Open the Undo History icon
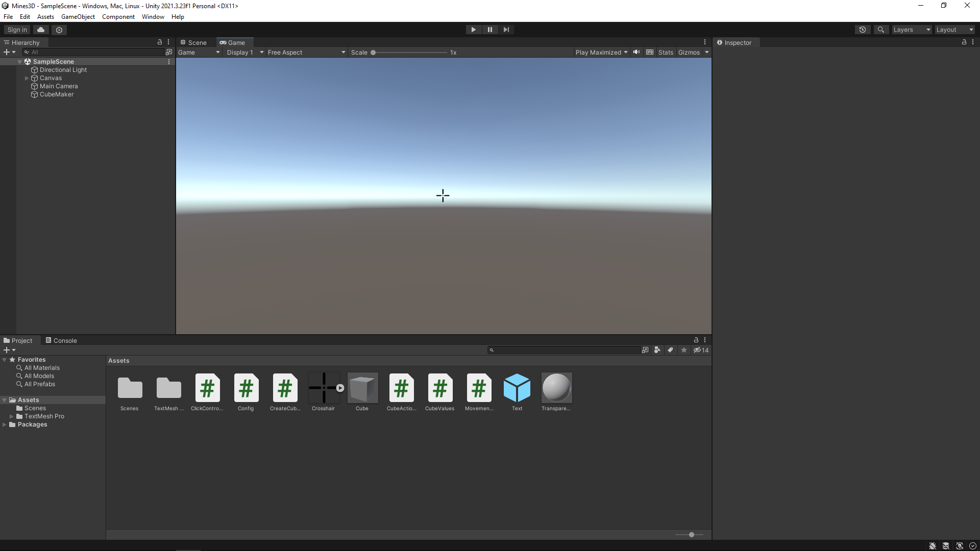The width and height of the screenshot is (980, 551). [x=862, y=30]
